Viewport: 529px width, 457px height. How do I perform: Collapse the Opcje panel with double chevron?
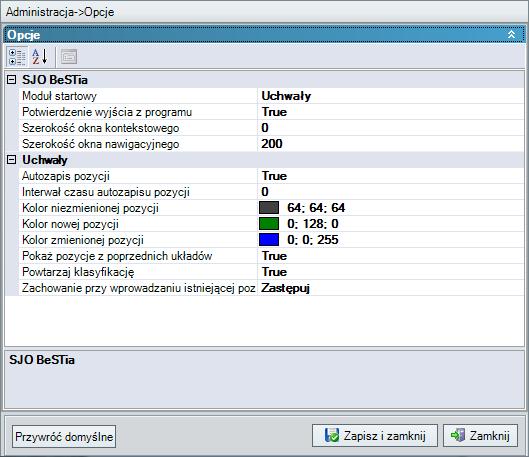[511, 34]
